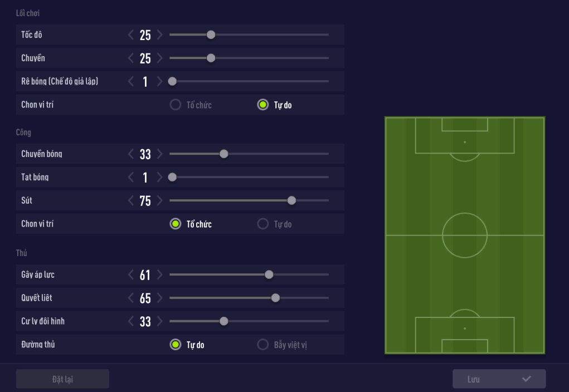Viewport: 569px width, 392px height.
Task: Click the checkmark icon on Lưu button
Action: click(527, 379)
